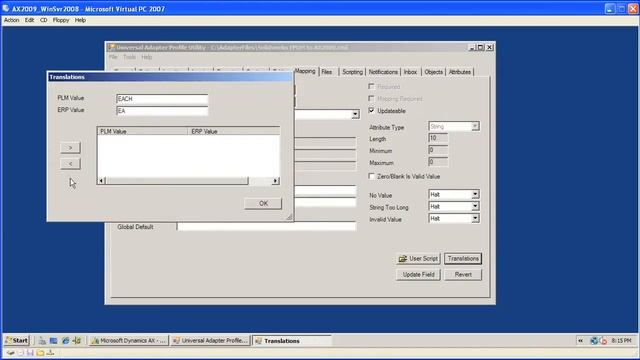The height and width of the screenshot is (360, 640).
Task: Remove translation with the < button
Action: (x=70, y=164)
